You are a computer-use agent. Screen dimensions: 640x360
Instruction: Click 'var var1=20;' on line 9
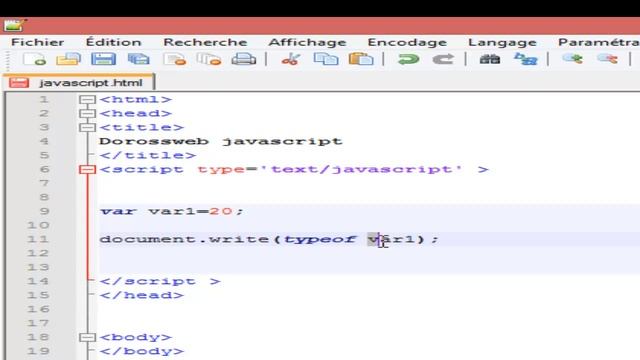[172, 211]
